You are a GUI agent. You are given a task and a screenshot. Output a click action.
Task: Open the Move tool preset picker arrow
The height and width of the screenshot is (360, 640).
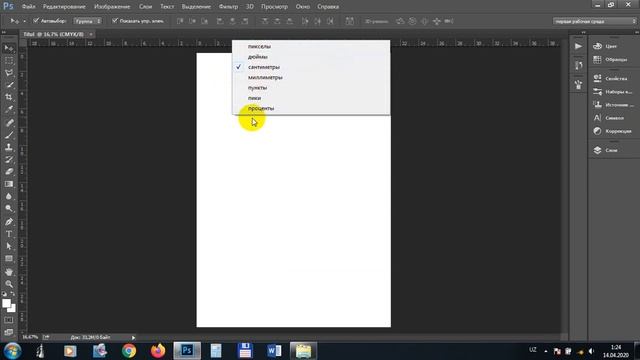point(24,21)
